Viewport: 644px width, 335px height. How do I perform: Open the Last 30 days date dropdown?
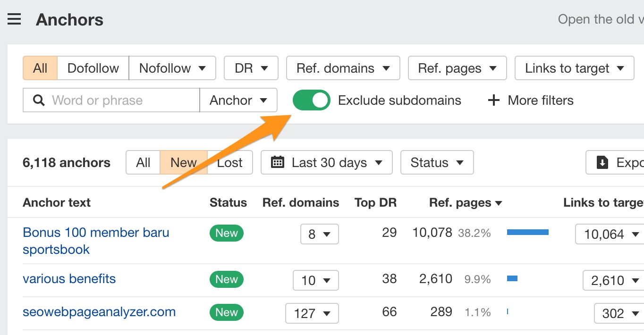point(327,163)
